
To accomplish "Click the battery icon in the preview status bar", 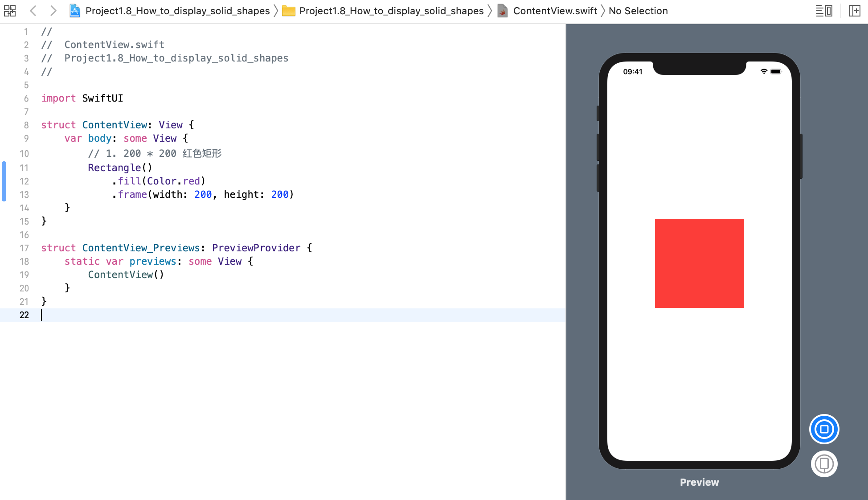I will point(776,71).
